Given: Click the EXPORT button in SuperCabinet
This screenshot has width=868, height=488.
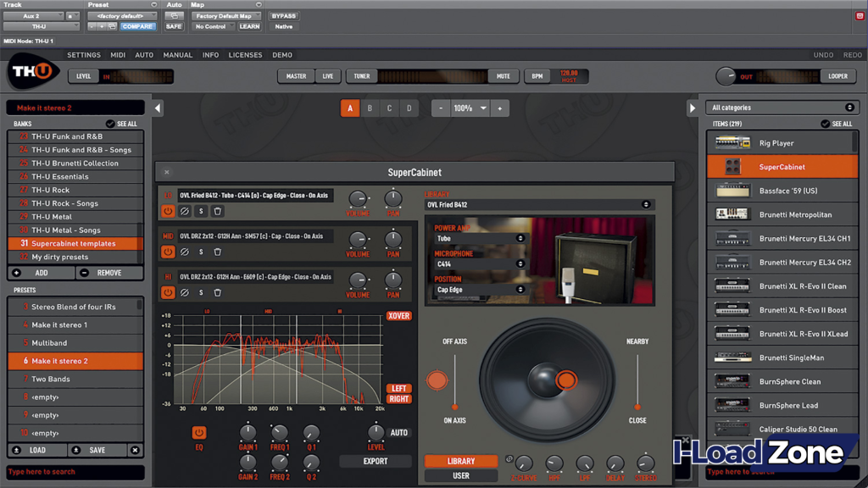Looking at the screenshot, I should [x=375, y=461].
